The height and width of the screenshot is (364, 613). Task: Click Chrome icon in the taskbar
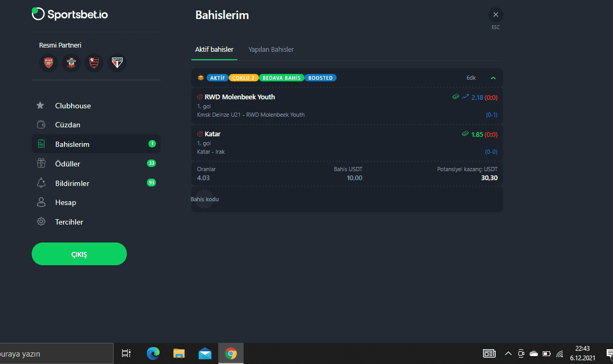(230, 353)
